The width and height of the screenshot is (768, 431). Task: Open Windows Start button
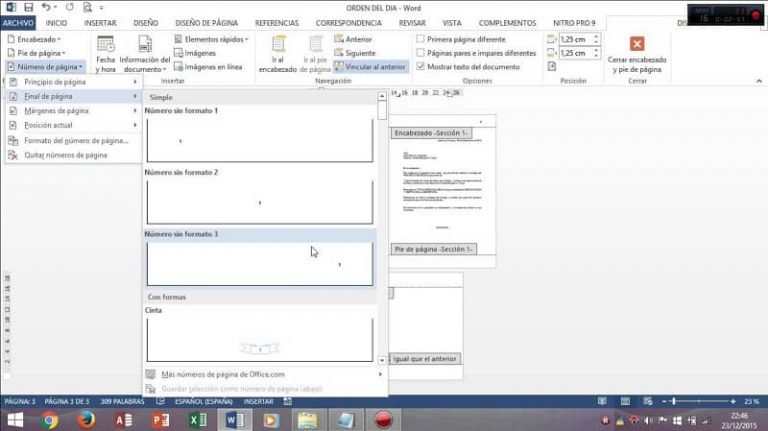pyautogui.click(x=15, y=420)
